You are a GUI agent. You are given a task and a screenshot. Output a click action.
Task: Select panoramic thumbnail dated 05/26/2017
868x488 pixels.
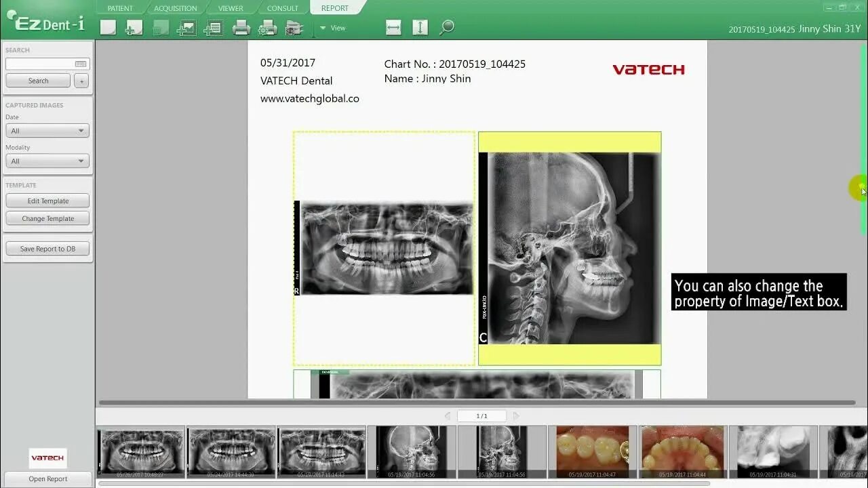coord(142,452)
